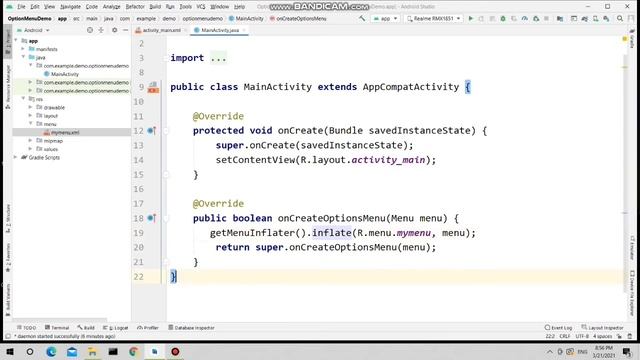
Task: Open the Event Log
Action: (558, 328)
